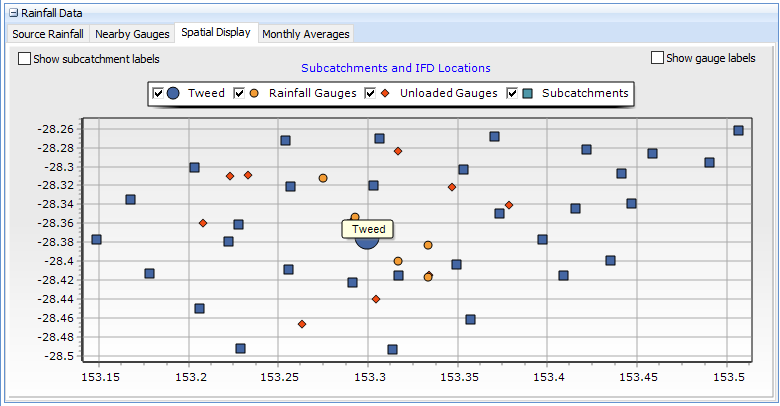Click the teal Subcatchments legend square

click(x=529, y=93)
